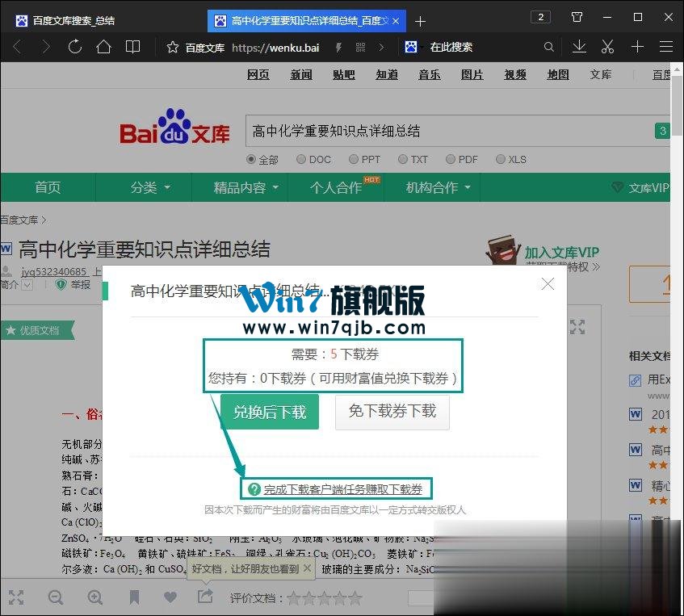The image size is (684, 616).
Task: Click the 加入文库VIP link
Action: (562, 252)
